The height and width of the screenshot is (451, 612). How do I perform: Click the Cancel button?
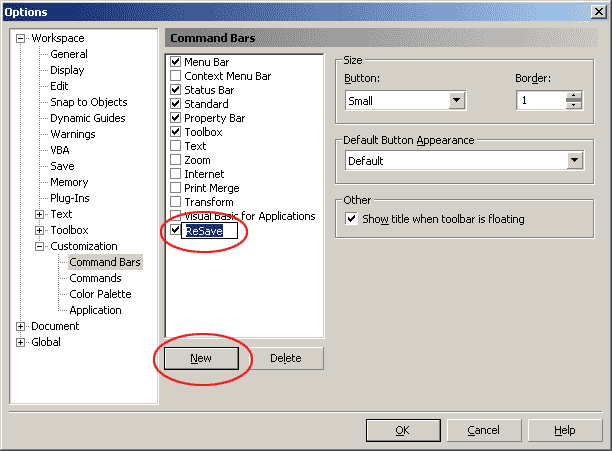click(x=484, y=430)
